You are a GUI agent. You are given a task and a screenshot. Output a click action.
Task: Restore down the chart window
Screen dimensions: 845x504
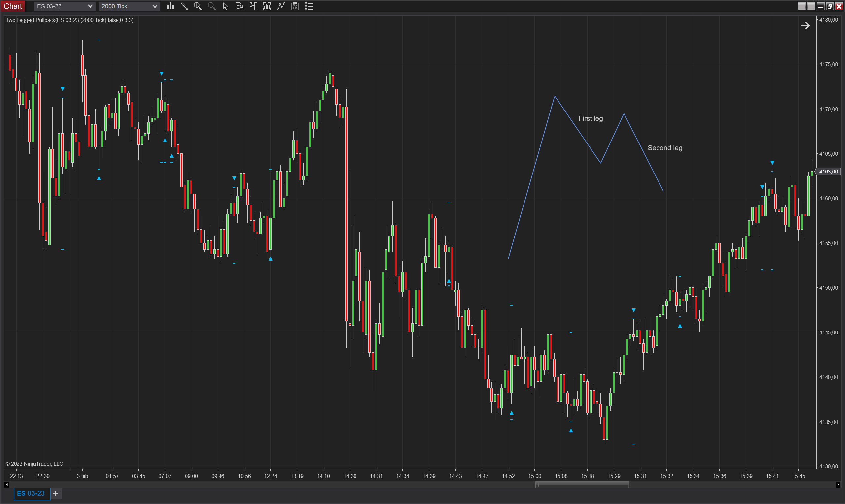coord(829,6)
